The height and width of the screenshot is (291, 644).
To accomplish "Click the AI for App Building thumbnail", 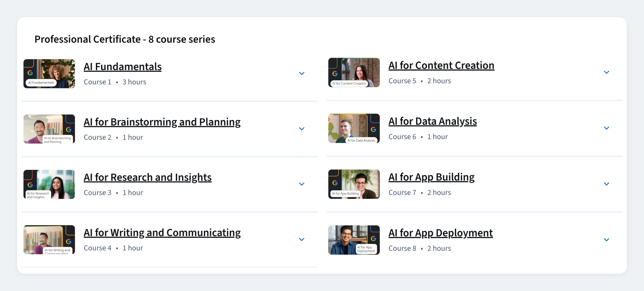I will pos(354,184).
